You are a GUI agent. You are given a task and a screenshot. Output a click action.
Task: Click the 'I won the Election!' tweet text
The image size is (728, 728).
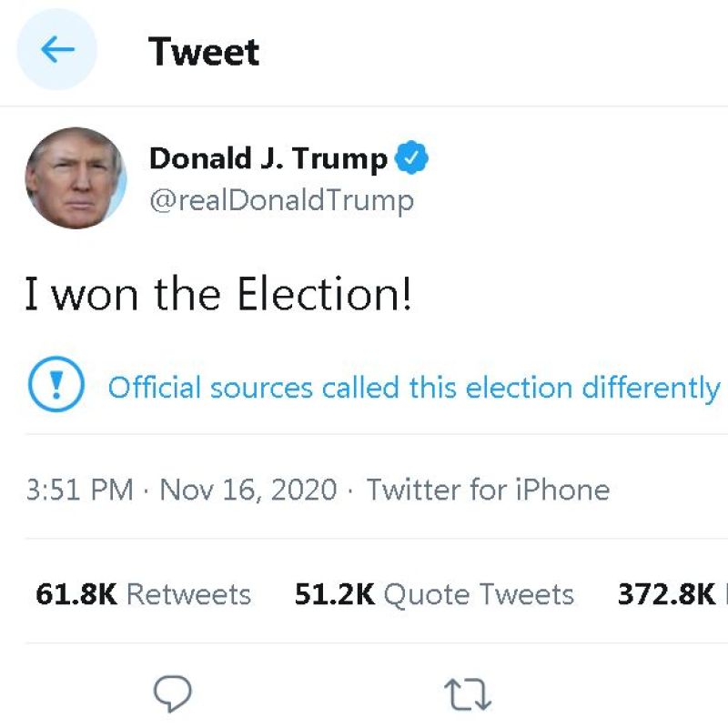[218, 295]
